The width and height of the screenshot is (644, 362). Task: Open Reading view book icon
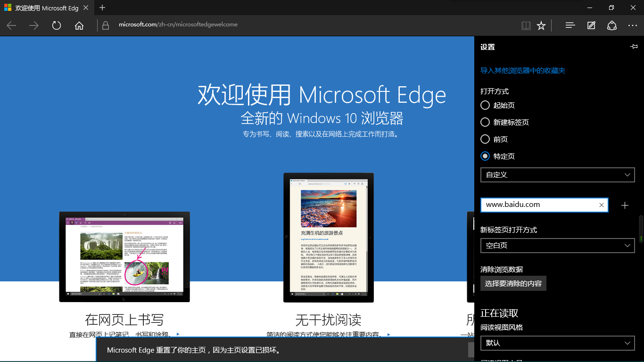pos(526,25)
